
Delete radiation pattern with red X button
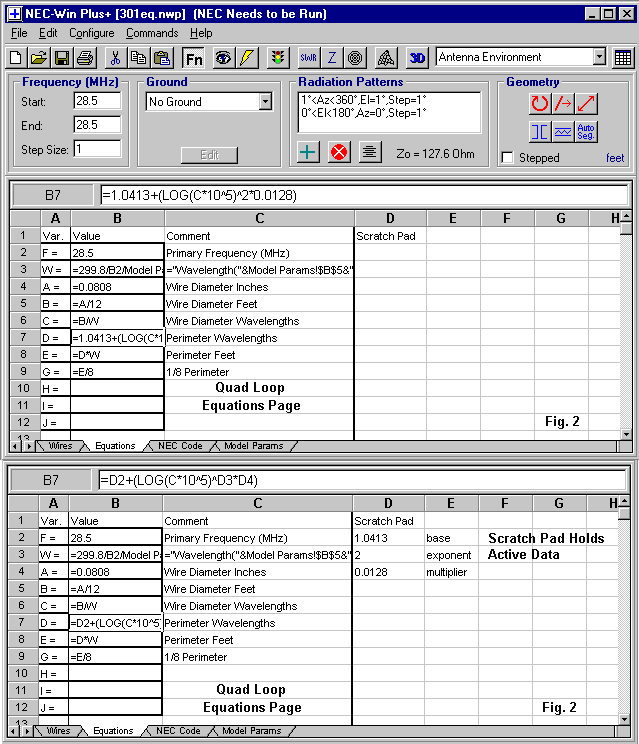tap(339, 152)
